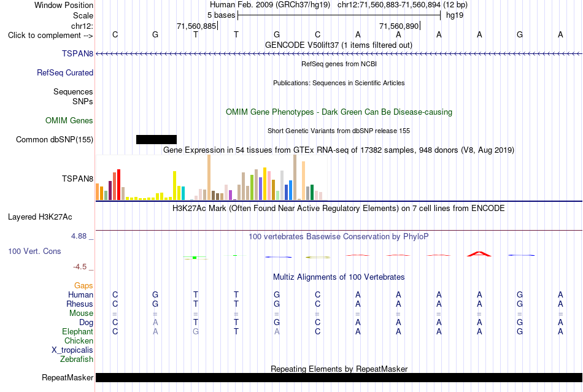583x392 pixels.
Task: Click the GENCODE V50lift37 track title
Action: 339,45
